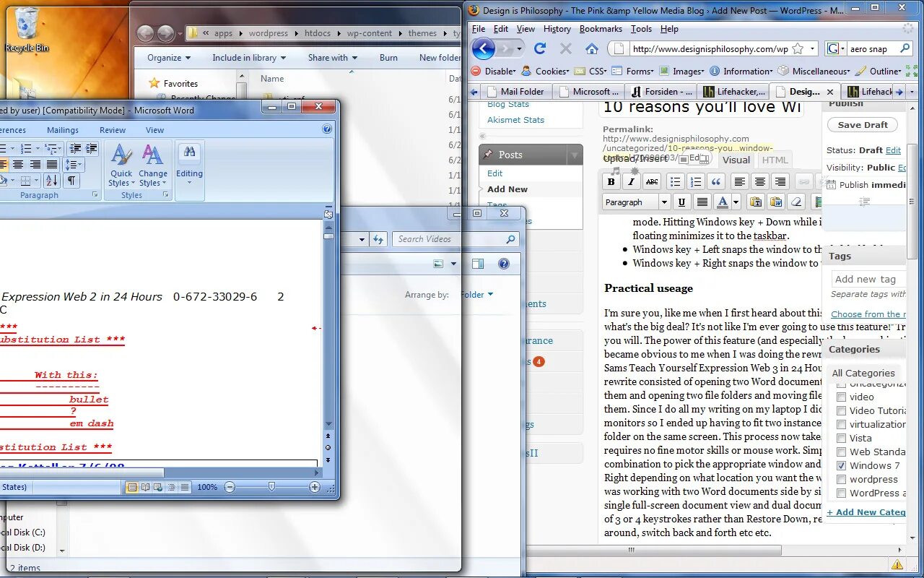Open Arrange by Folder dropdown

coord(478,295)
